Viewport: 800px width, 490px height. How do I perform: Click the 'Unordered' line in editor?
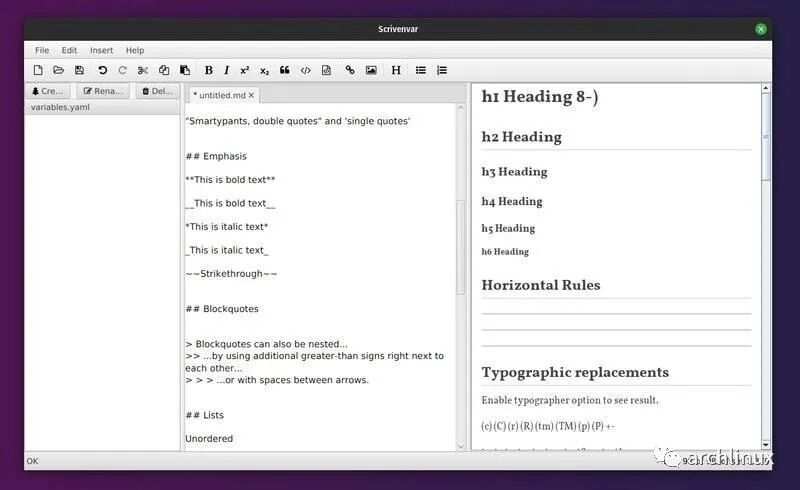click(x=209, y=438)
